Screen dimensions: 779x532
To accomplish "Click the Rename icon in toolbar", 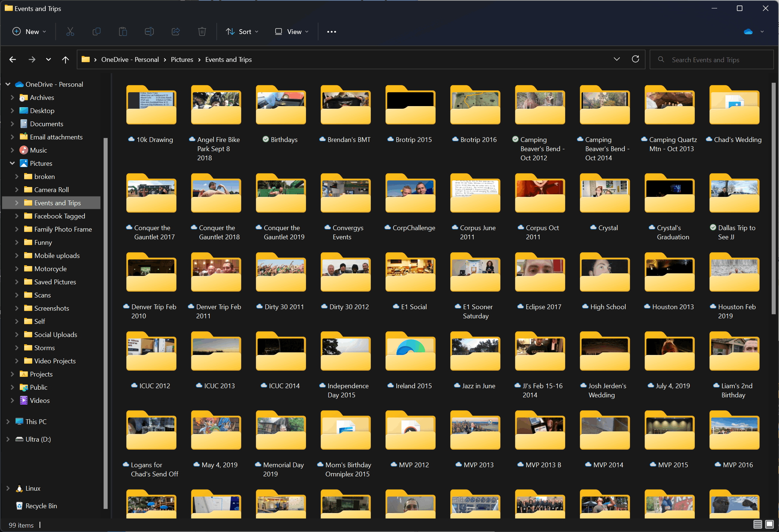I will (149, 32).
